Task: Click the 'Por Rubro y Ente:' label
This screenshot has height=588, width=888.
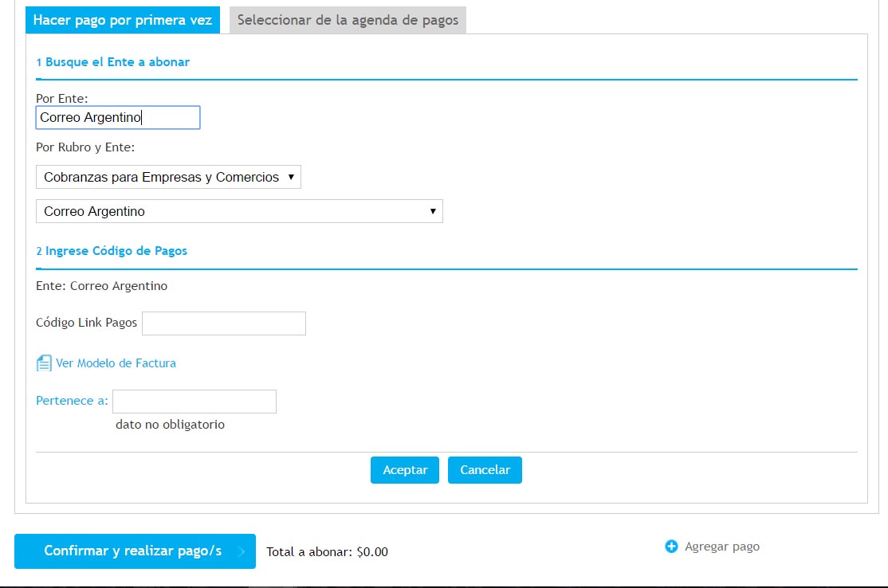Action: click(x=85, y=147)
